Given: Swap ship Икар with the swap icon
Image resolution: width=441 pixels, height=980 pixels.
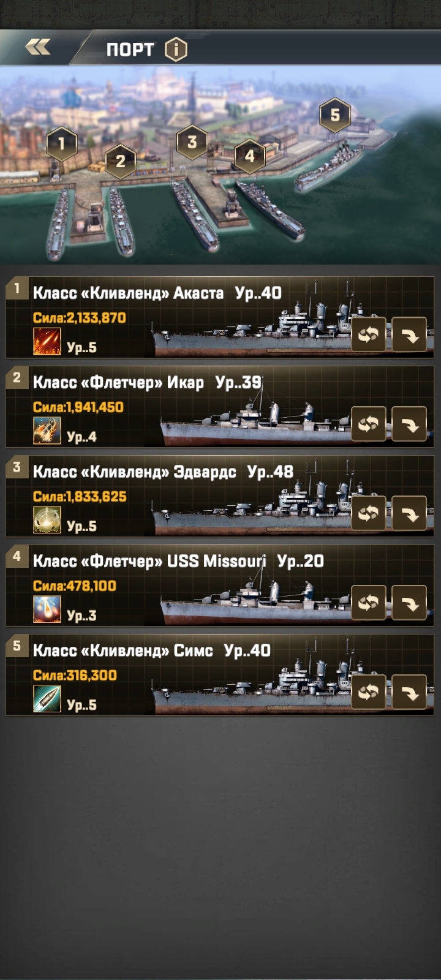Looking at the screenshot, I should pyautogui.click(x=368, y=424).
